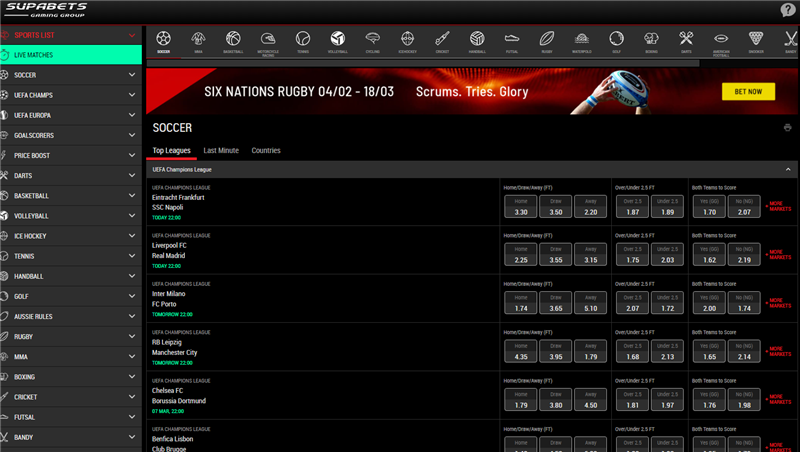The height and width of the screenshot is (452, 800).
Task: Open the Ice Hockey mask icon
Action: 407,41
